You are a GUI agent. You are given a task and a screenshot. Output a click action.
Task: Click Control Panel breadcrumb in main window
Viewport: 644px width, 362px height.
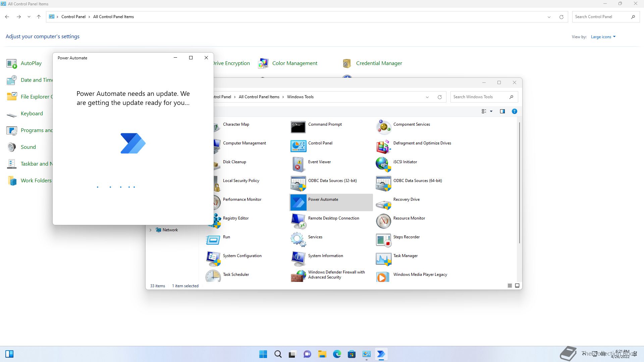(73, 17)
